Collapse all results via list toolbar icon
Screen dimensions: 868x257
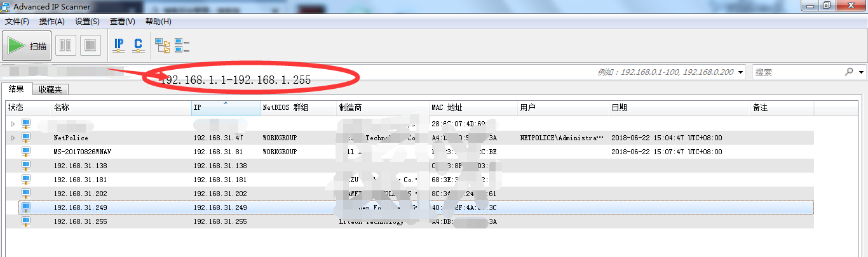click(x=182, y=46)
